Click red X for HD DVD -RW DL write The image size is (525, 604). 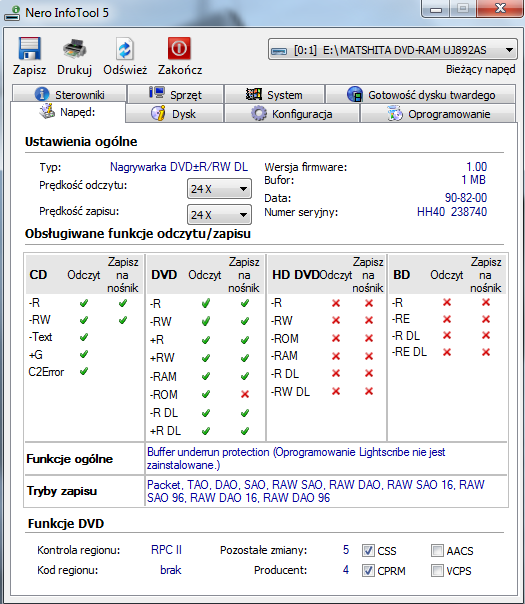[369, 391]
